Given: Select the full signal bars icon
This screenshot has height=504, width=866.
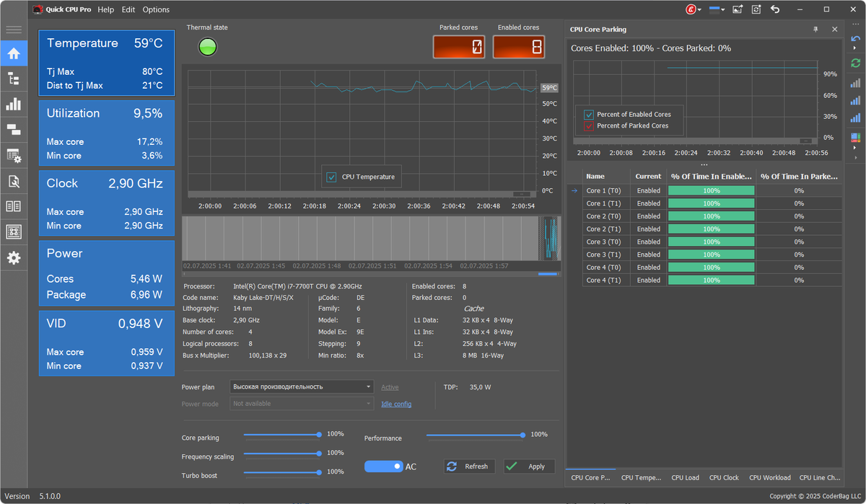Looking at the screenshot, I should 855,118.
